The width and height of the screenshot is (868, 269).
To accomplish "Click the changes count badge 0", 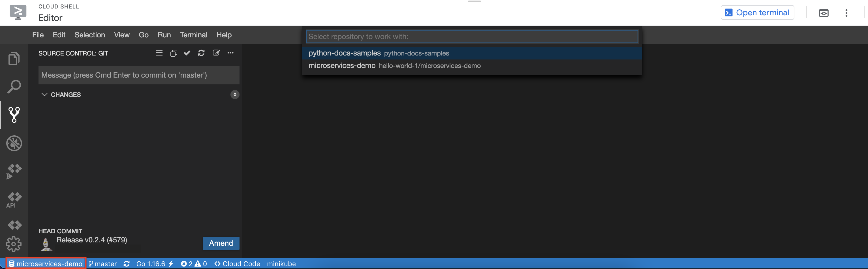I will [x=235, y=94].
